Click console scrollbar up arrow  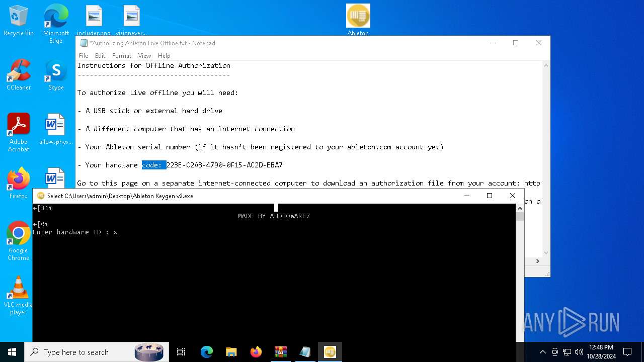520,208
